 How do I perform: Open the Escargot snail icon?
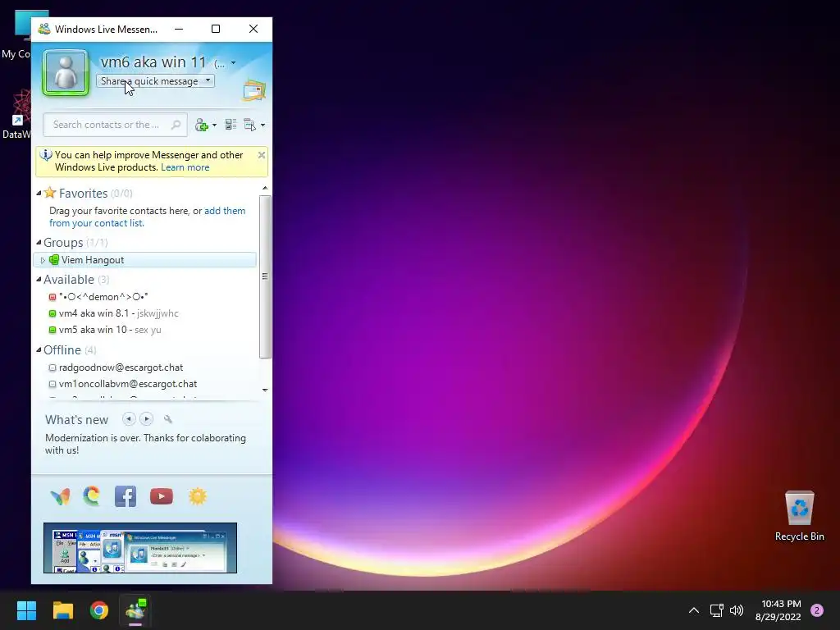(92, 496)
